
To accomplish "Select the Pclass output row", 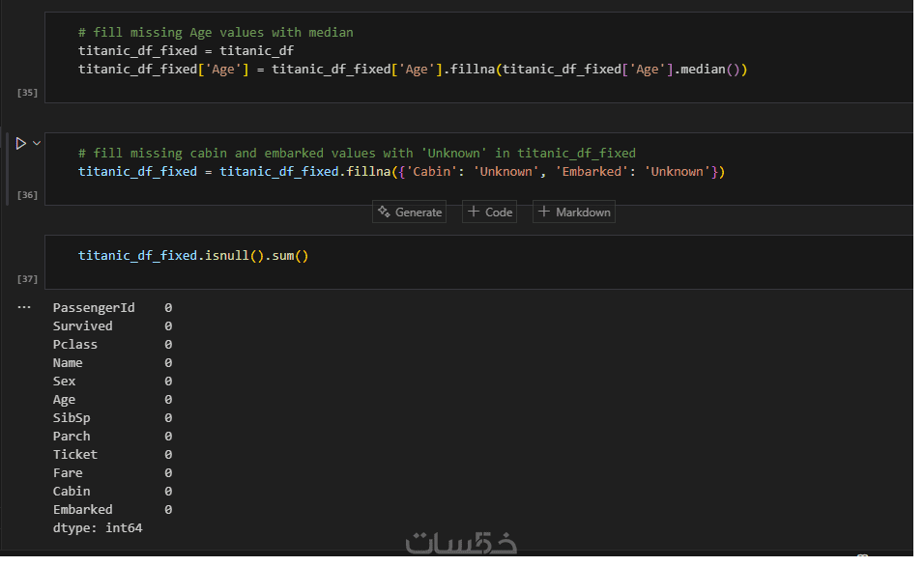I will pos(112,345).
